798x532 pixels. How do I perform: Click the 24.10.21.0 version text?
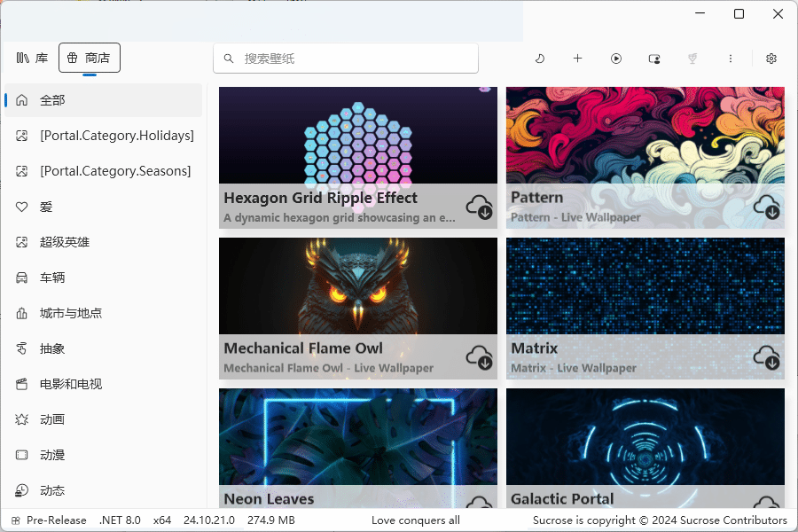[209, 520]
